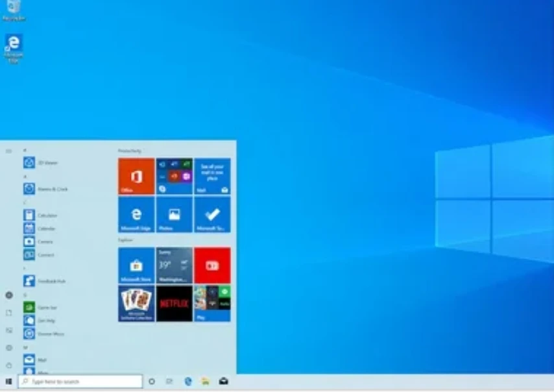Click the red news tile
Image resolution: width=554 pixels, height=392 pixels.
[x=212, y=265]
